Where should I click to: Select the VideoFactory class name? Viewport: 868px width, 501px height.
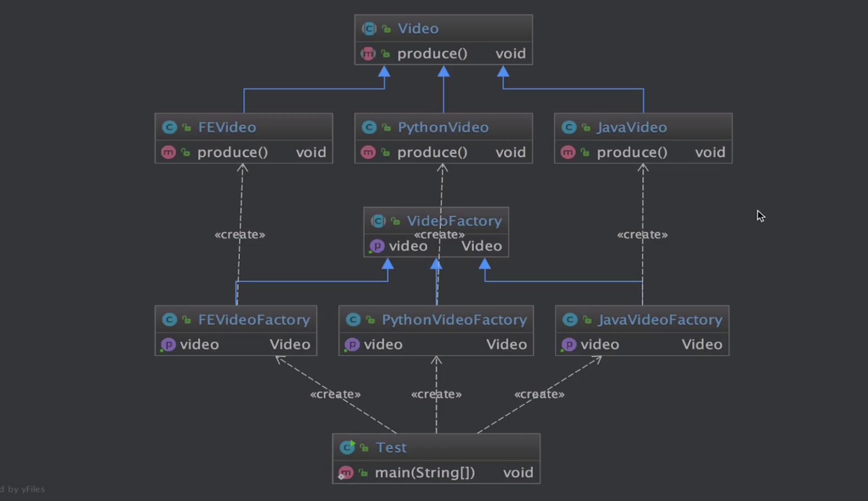point(454,221)
